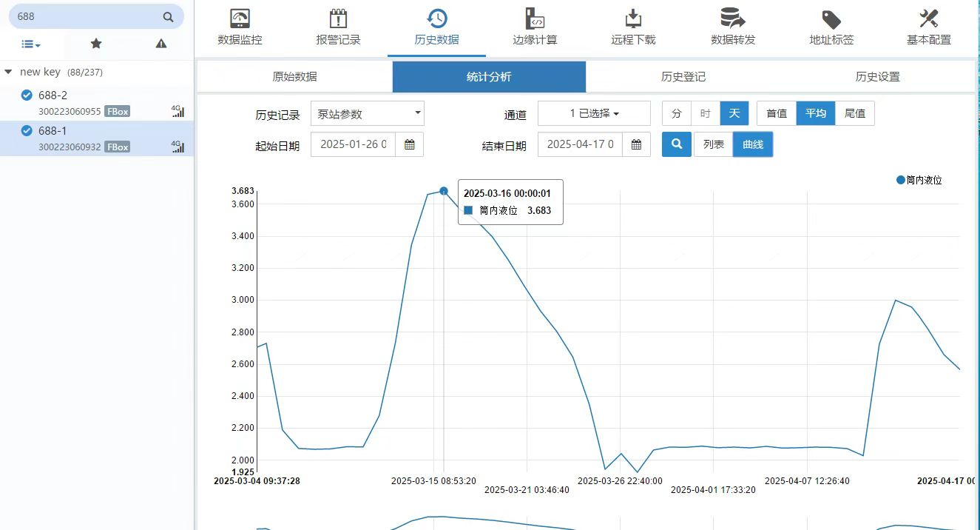Show starred favorites in the sidebar
The width and height of the screenshot is (980, 530).
pos(96,44)
